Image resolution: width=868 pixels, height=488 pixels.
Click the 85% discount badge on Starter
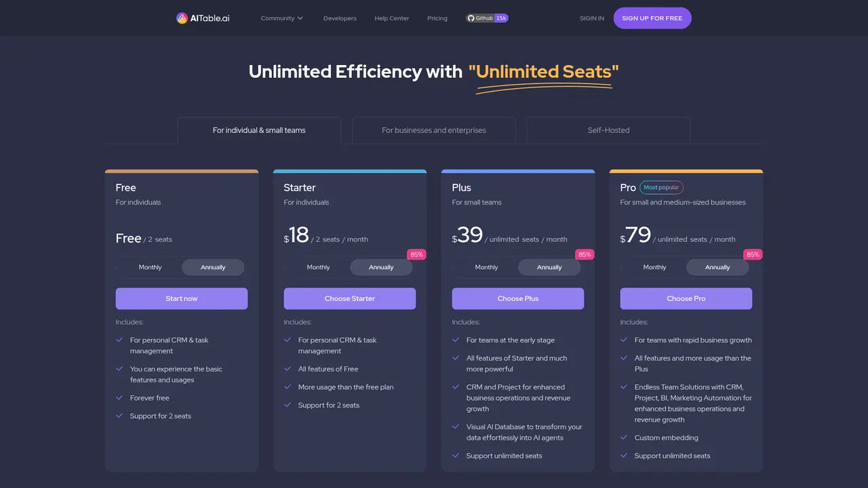point(416,255)
